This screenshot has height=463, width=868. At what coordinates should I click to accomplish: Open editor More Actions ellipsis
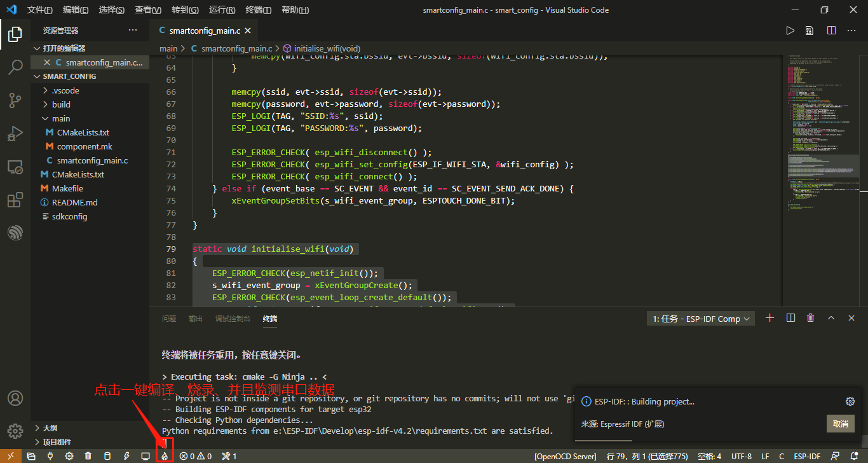(851, 31)
